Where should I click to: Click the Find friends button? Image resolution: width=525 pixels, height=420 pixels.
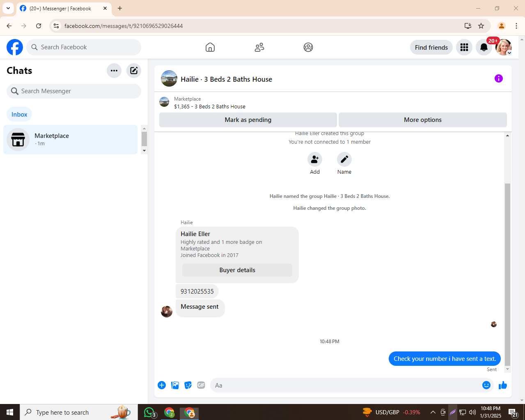pos(431,47)
